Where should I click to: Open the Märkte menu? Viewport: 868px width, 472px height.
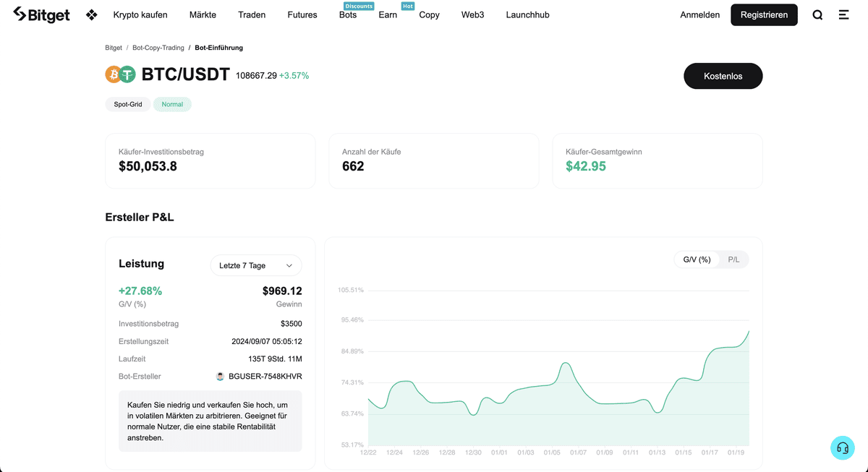203,14
